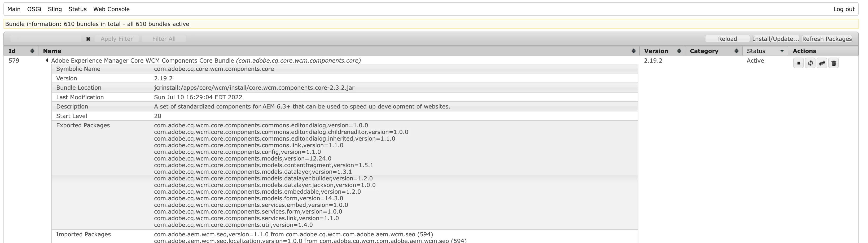Click Exported Packages label
The height and width of the screenshot is (243, 868).
[x=83, y=125]
